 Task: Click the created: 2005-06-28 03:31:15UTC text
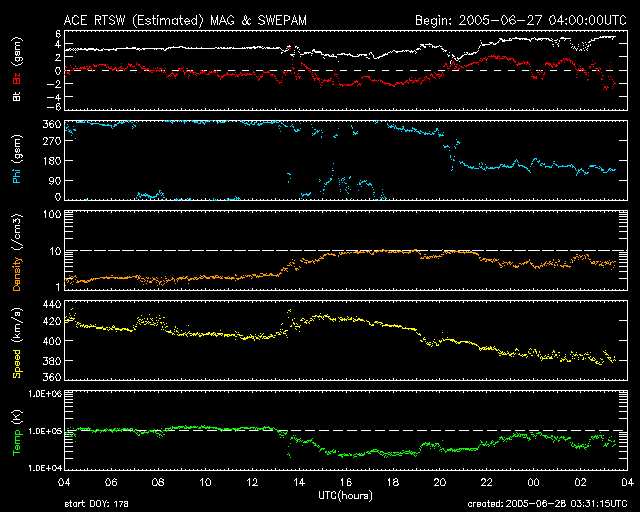click(547, 504)
